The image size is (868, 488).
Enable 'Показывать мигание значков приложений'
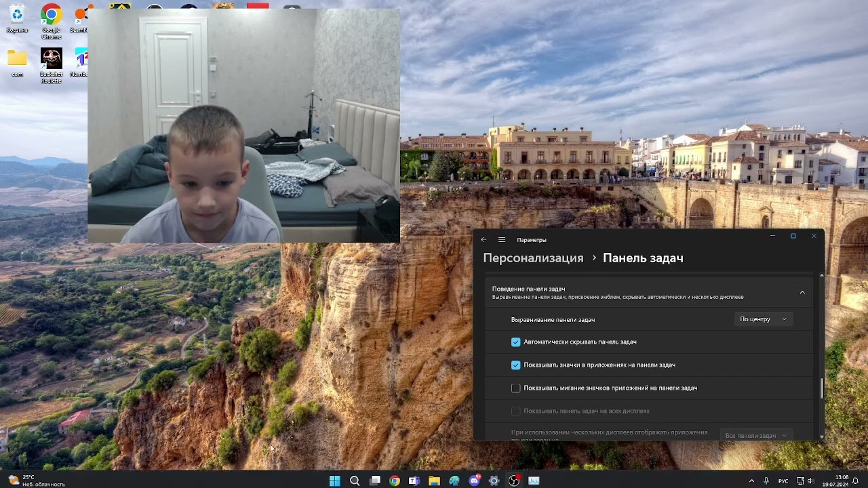pos(516,388)
